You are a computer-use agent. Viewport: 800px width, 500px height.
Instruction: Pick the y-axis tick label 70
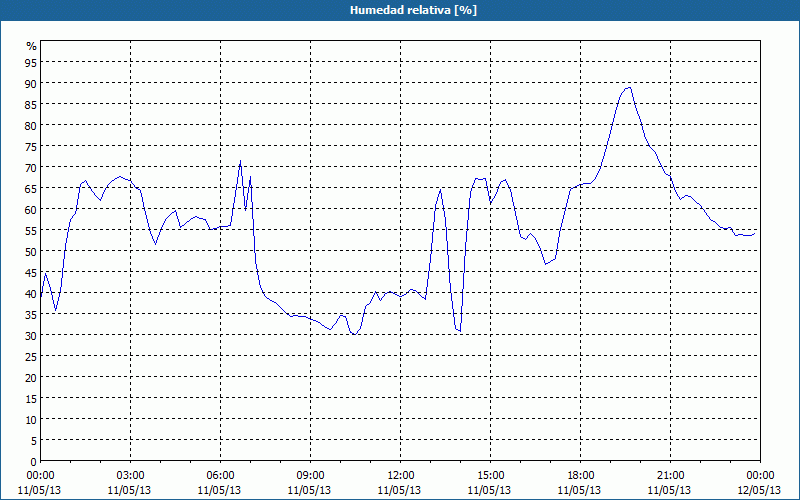click(31, 167)
